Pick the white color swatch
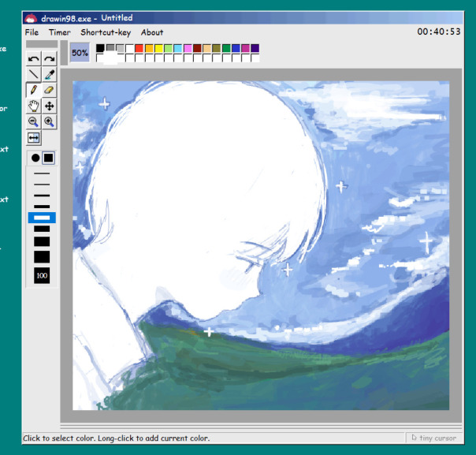Viewport: 476px width, 455px height. (x=129, y=48)
